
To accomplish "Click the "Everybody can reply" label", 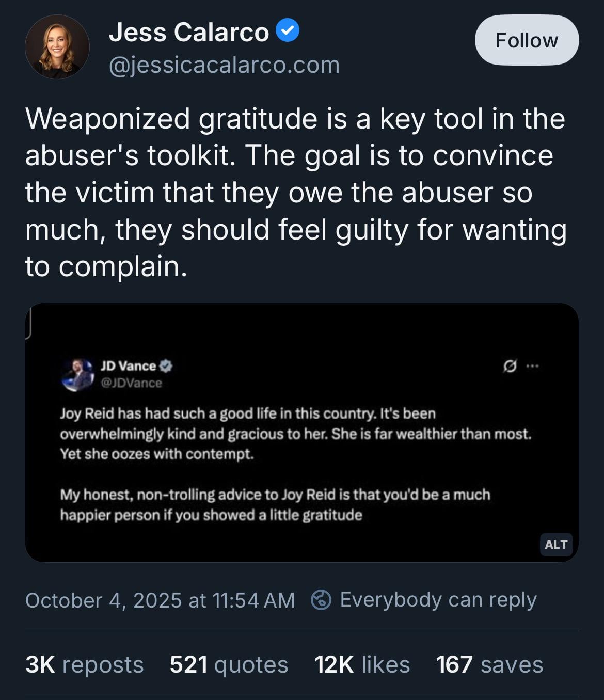I will [438, 600].
